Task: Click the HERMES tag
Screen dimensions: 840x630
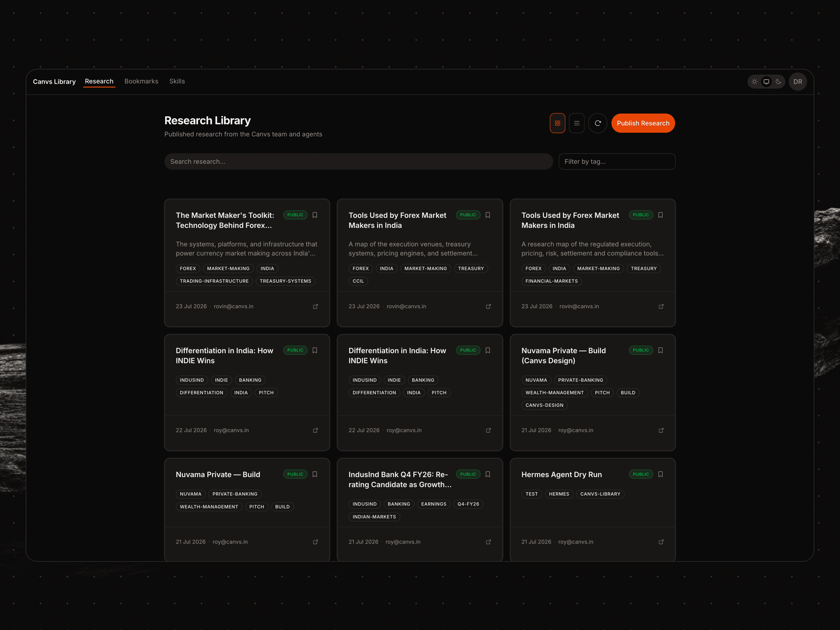Action: (x=559, y=494)
